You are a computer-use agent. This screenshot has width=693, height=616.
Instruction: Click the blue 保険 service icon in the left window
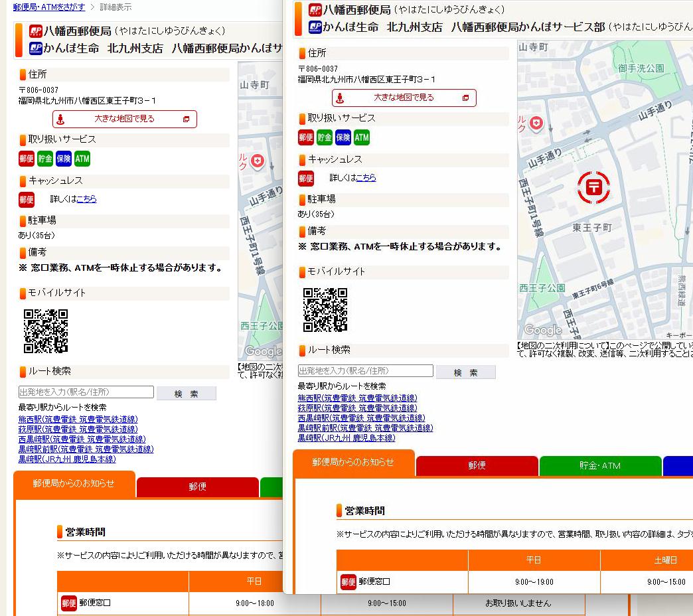(64, 159)
